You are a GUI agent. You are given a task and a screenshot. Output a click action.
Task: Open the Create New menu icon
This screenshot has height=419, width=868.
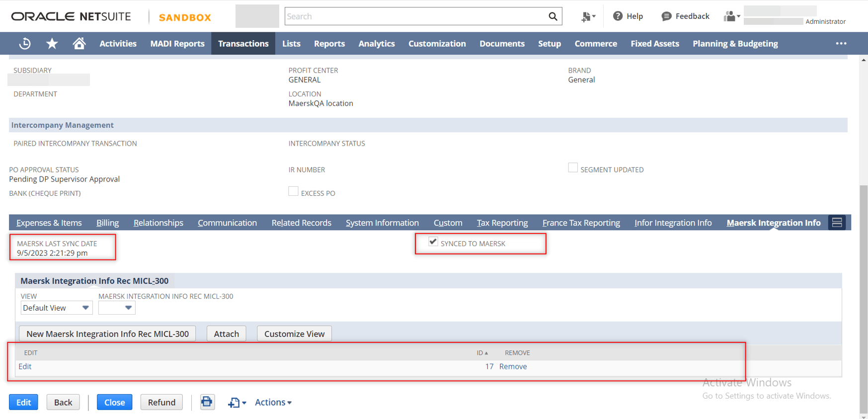(588, 16)
